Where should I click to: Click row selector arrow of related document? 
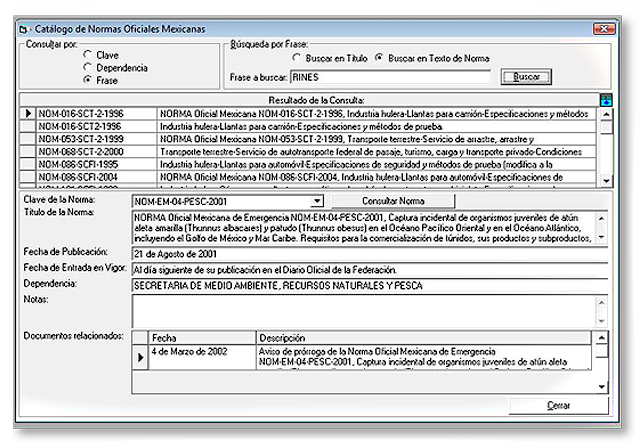(140, 357)
